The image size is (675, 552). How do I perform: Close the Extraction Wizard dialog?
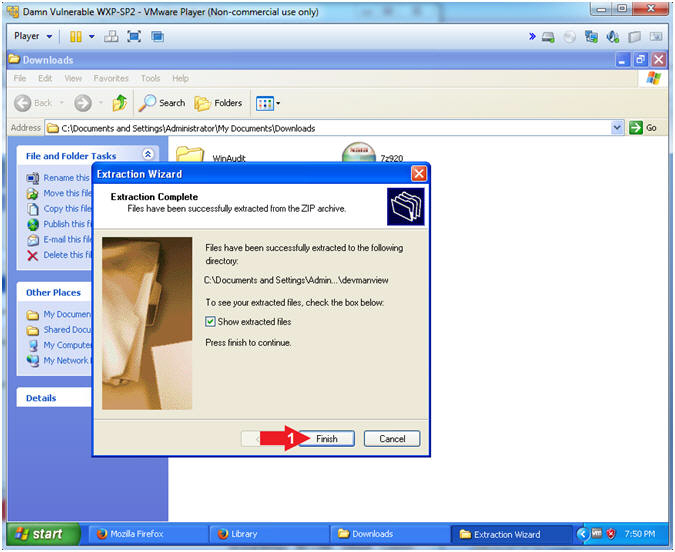pos(419,174)
